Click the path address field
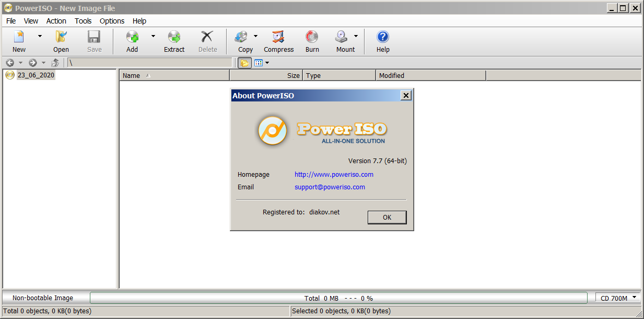The height and width of the screenshot is (319, 644). [149, 63]
